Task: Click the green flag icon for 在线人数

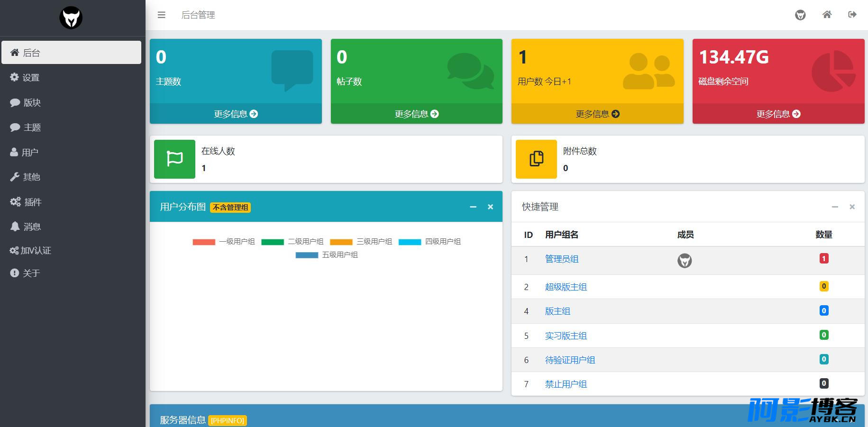Action: click(174, 159)
